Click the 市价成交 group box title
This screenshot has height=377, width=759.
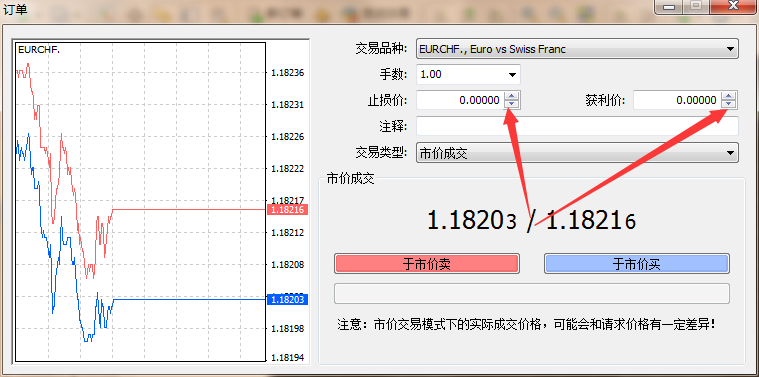pos(350,179)
